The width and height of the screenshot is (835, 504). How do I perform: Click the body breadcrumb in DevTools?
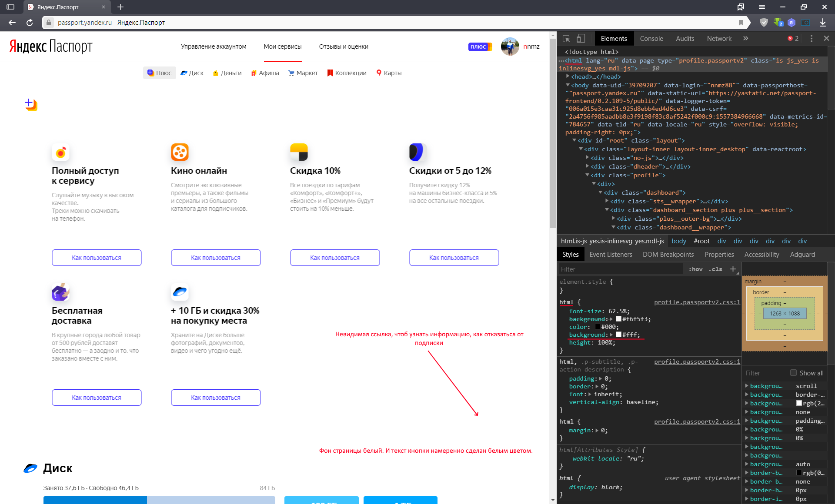tap(678, 241)
